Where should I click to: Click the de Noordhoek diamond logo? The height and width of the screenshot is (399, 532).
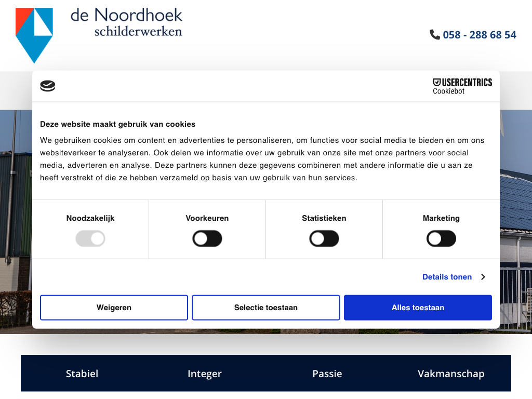coord(34,35)
